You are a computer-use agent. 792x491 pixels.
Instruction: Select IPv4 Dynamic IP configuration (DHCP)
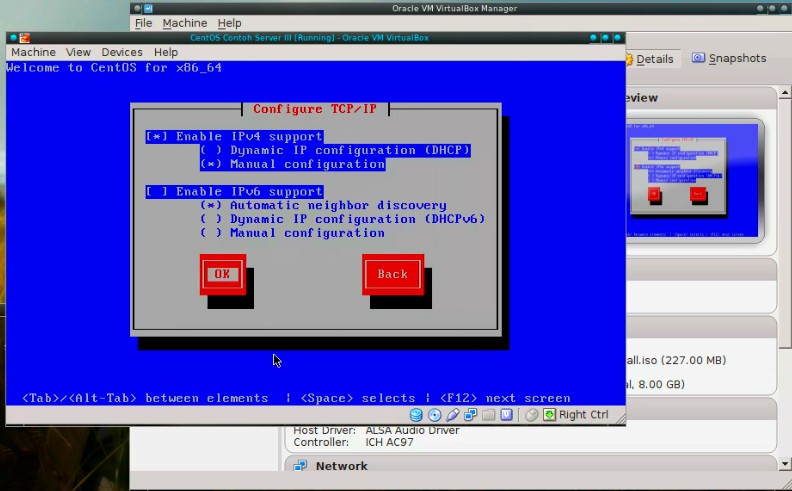(335, 150)
